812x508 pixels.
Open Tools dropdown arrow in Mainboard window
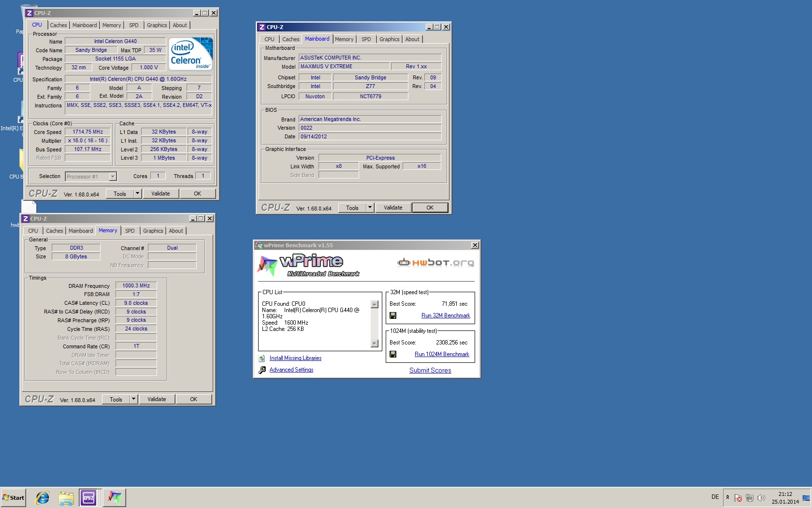370,208
